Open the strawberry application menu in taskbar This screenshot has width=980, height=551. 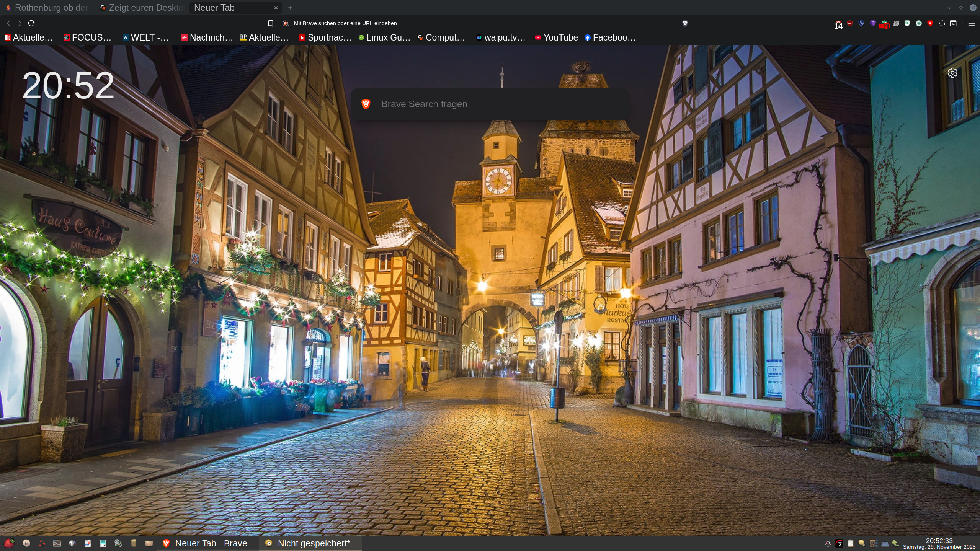click(x=10, y=543)
